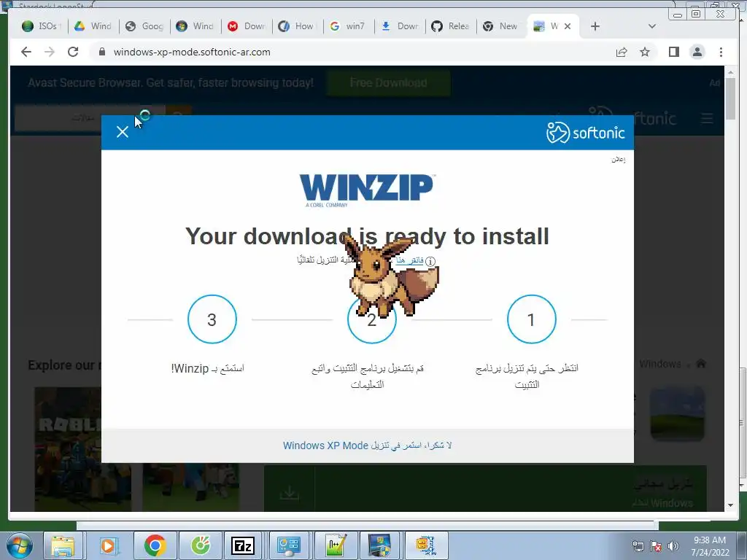Screen dimensions: 747x560
Task: Switch to the New tab
Action: coord(501,26)
